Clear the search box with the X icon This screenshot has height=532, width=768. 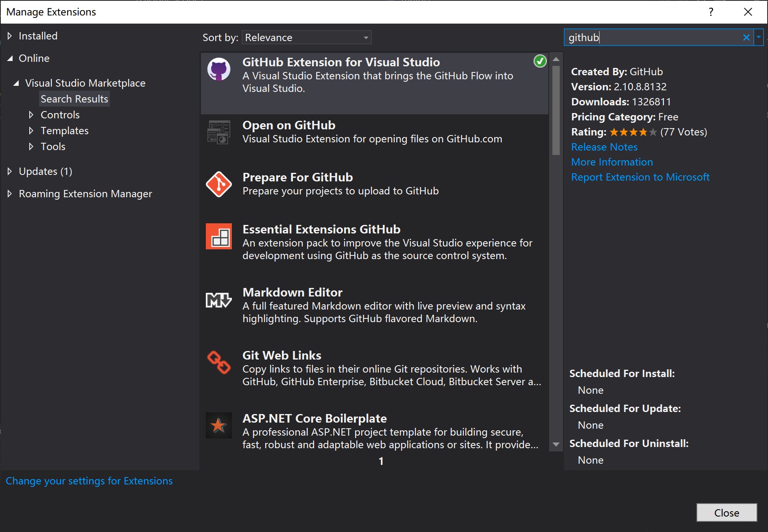click(x=746, y=37)
